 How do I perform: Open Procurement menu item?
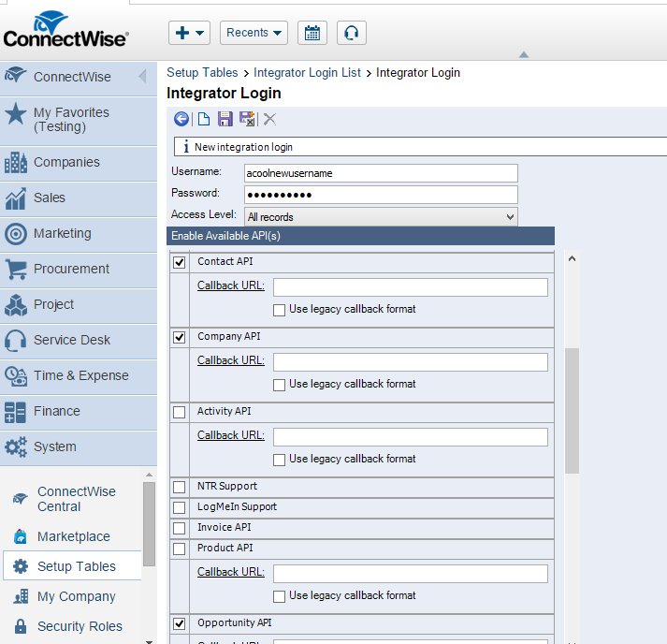click(x=79, y=270)
